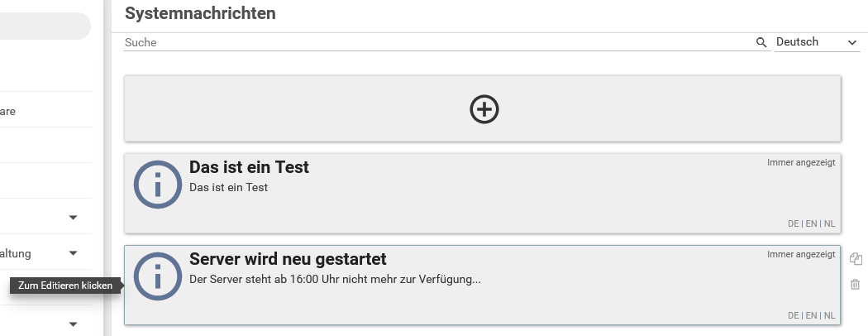868x336 pixels.
Task: Expand the sidebar arrow next to "altung"
Action: coord(73,253)
